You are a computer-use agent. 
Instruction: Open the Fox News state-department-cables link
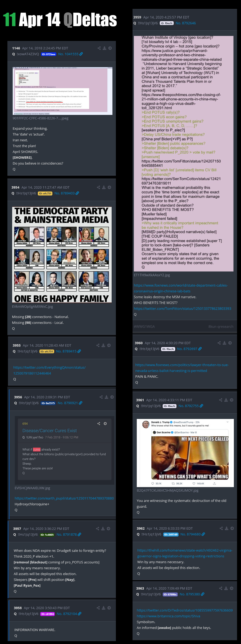point(181,288)
